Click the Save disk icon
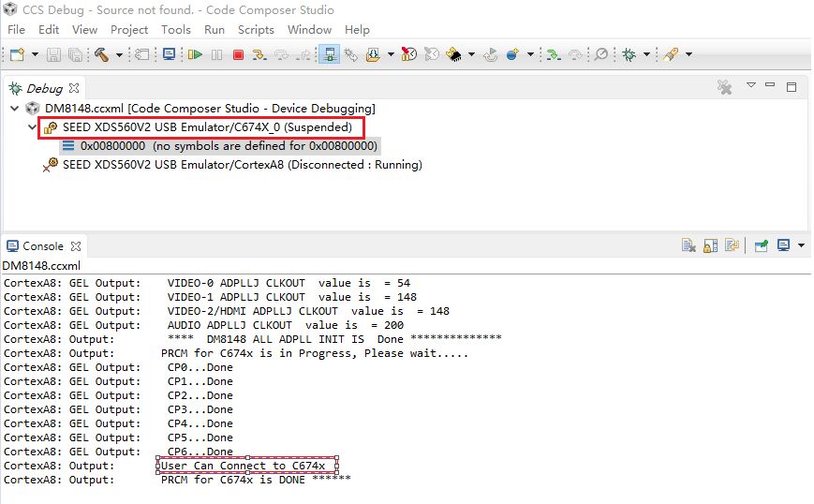814x504 pixels. [x=54, y=54]
